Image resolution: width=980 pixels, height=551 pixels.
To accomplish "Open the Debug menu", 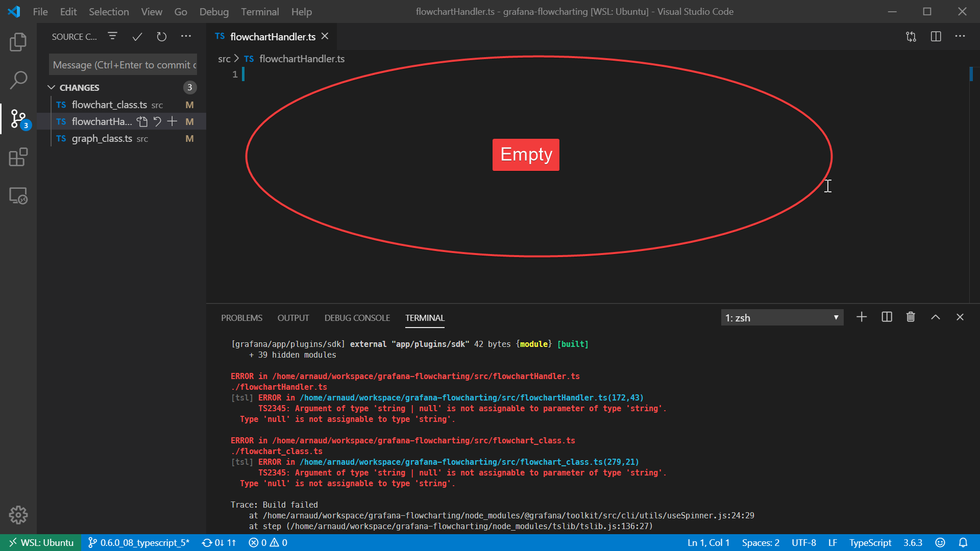I will point(214,11).
